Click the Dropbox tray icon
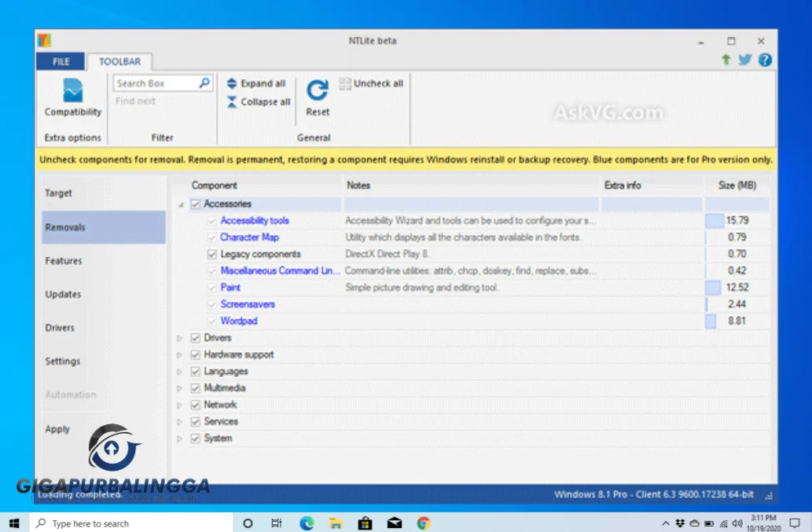Screen dimensions: 812x532 click(680, 523)
